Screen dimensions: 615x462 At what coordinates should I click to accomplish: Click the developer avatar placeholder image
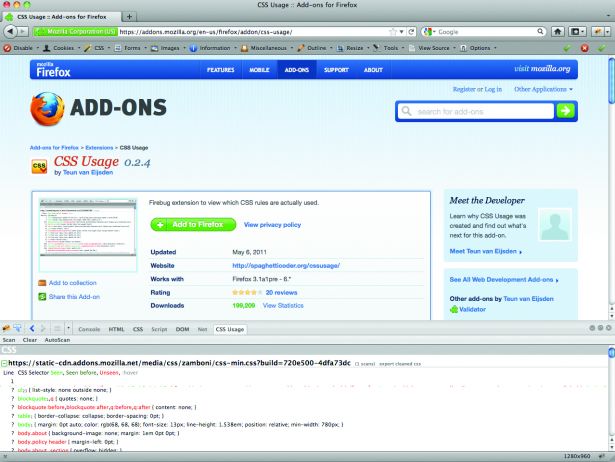555,225
